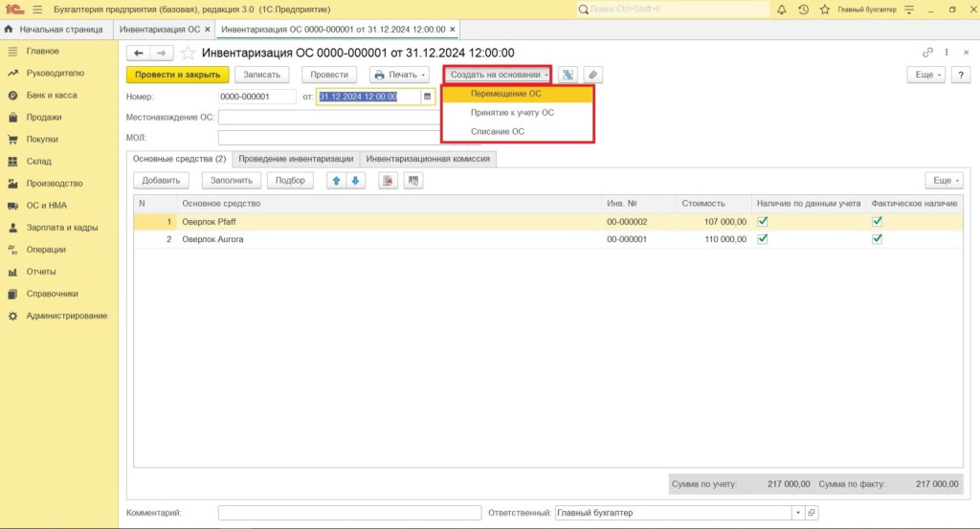Open history clock icon
This screenshot has width=980, height=529.
click(803, 10)
